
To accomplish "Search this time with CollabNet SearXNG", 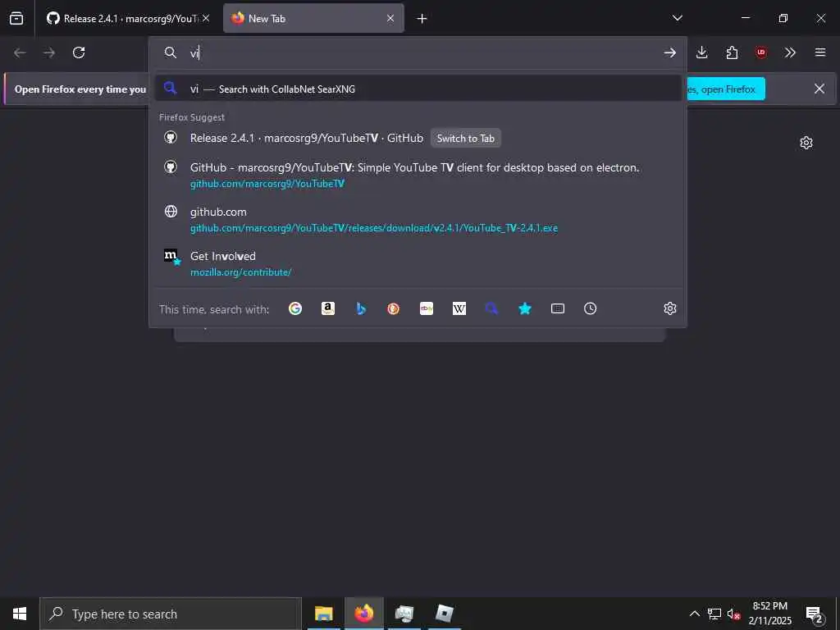I will point(492,308).
